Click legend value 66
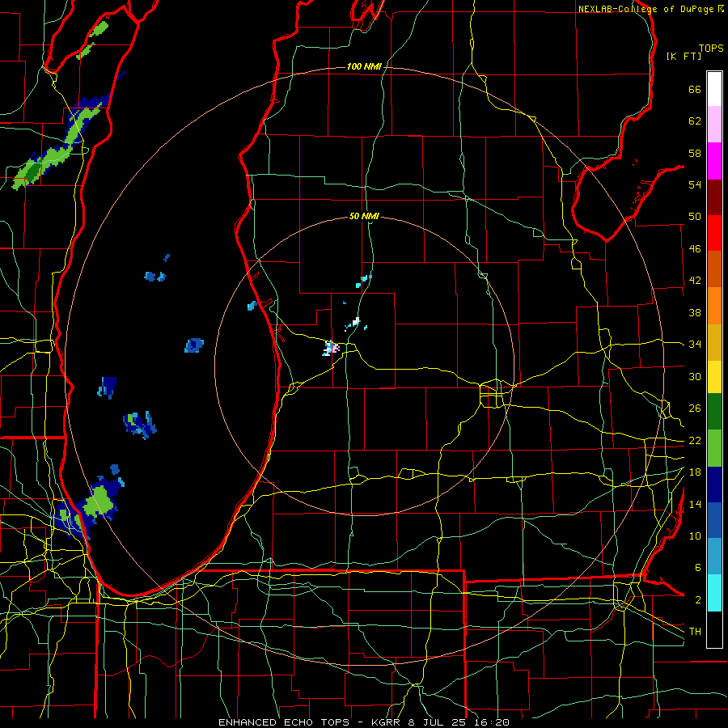 695,90
